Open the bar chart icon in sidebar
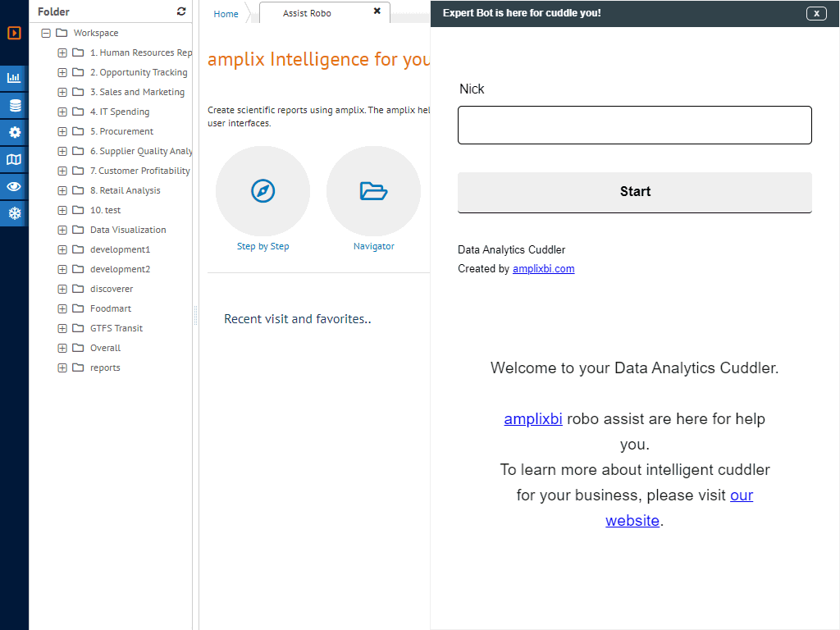 [14, 78]
